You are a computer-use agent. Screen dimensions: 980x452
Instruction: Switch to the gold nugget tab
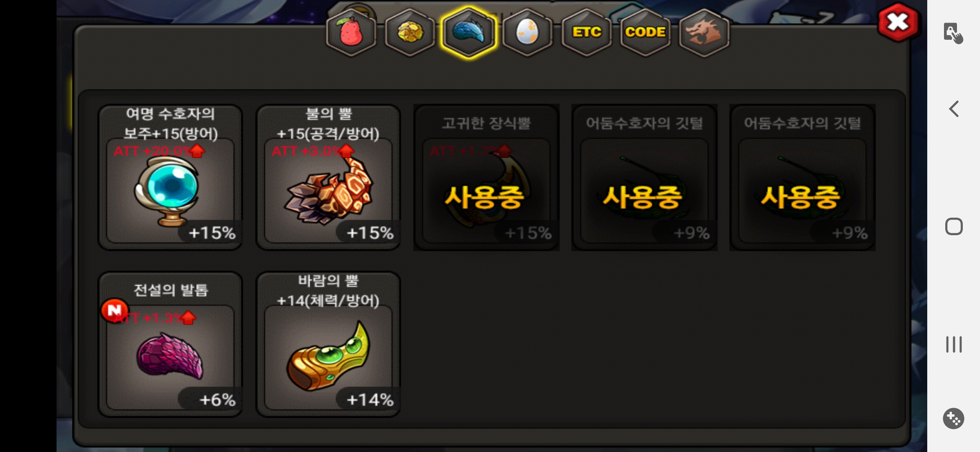tap(410, 33)
